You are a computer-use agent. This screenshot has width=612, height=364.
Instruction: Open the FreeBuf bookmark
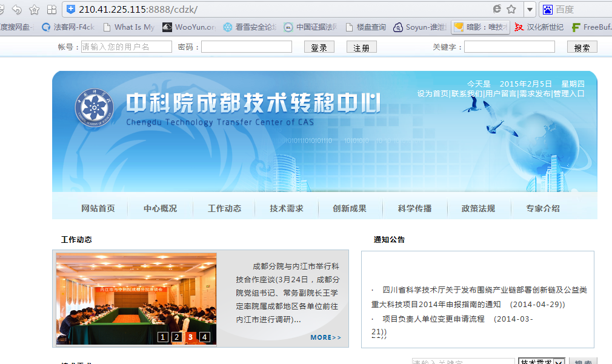click(591, 27)
